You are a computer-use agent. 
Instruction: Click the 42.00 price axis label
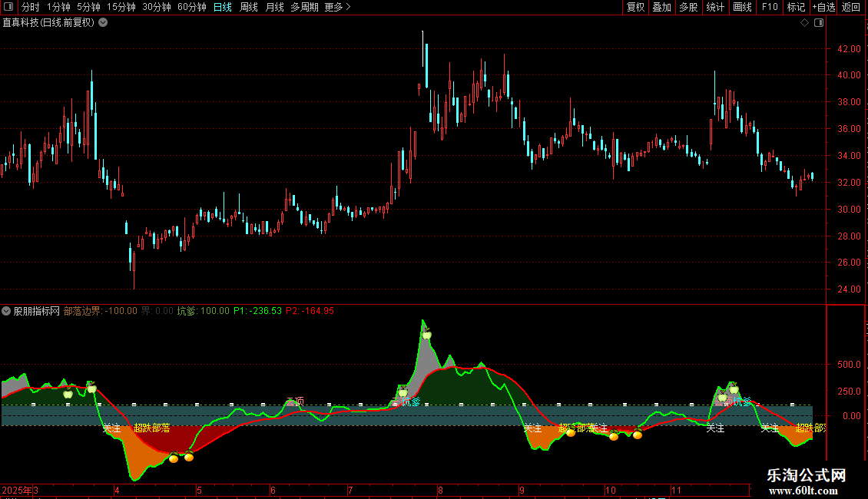[849, 48]
